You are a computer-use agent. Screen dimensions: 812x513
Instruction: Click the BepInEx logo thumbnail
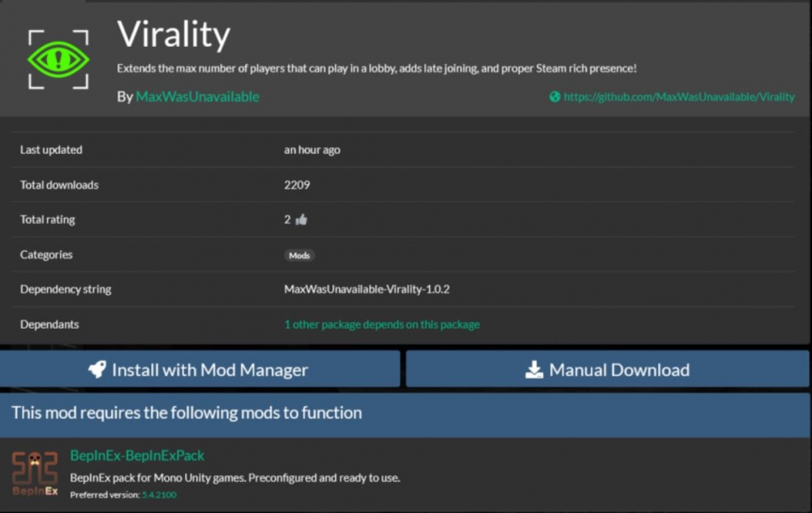point(35,474)
